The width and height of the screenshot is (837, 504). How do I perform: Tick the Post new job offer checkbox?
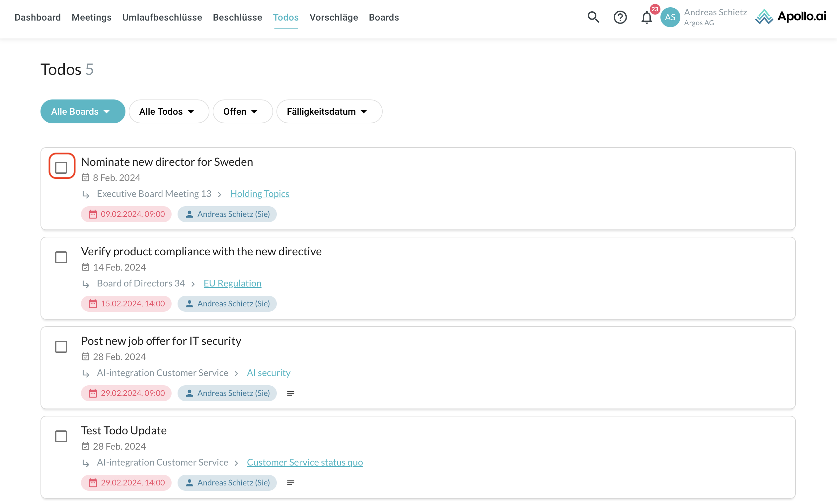(x=61, y=347)
